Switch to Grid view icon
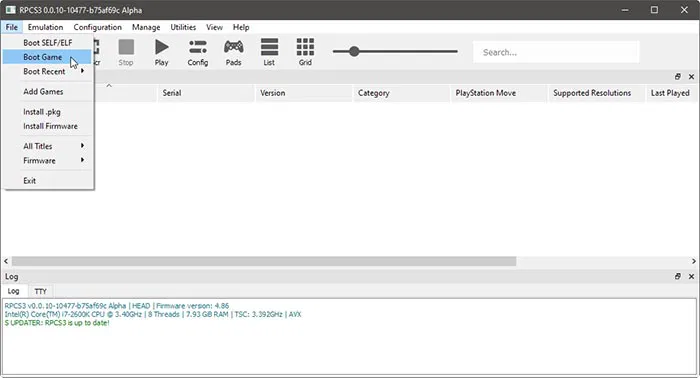 pyautogui.click(x=305, y=52)
